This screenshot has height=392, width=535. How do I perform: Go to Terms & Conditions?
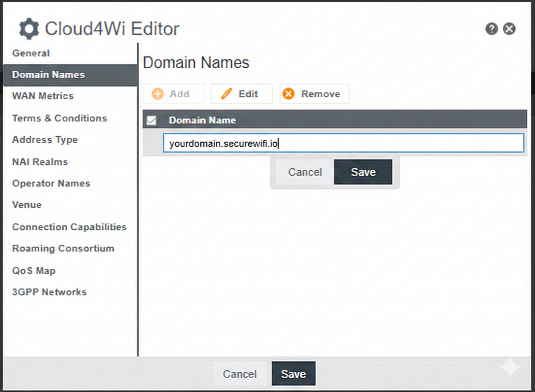[60, 118]
